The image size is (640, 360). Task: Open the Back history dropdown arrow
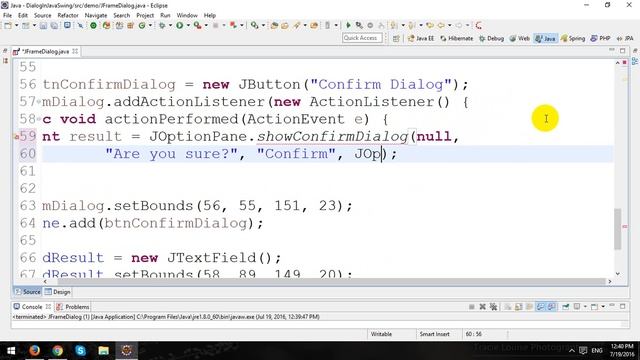point(449,25)
